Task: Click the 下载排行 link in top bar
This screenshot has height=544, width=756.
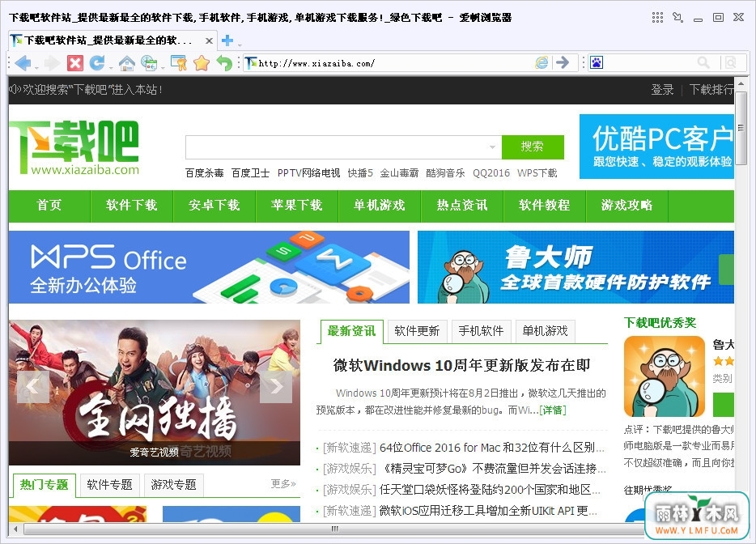Action: tap(711, 90)
